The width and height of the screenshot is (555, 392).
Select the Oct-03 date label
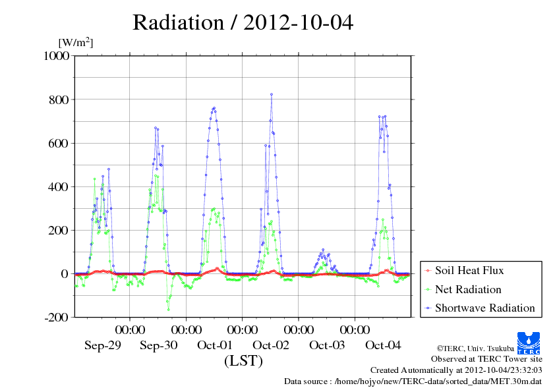(327, 345)
